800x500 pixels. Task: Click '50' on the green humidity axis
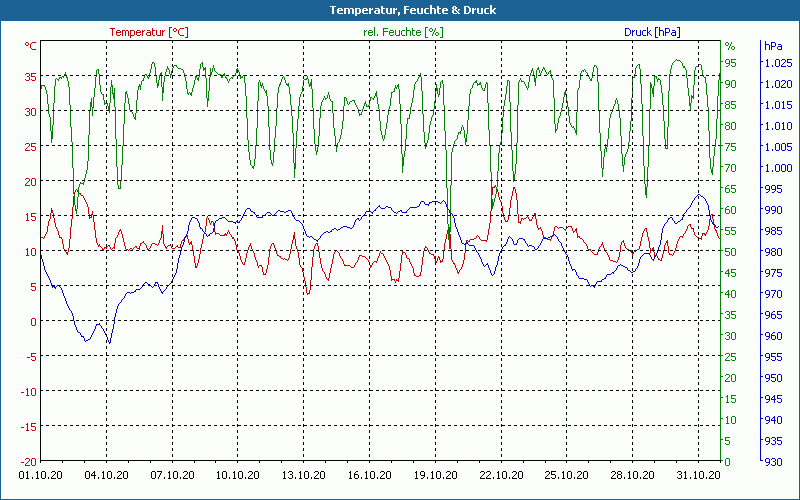click(731, 252)
